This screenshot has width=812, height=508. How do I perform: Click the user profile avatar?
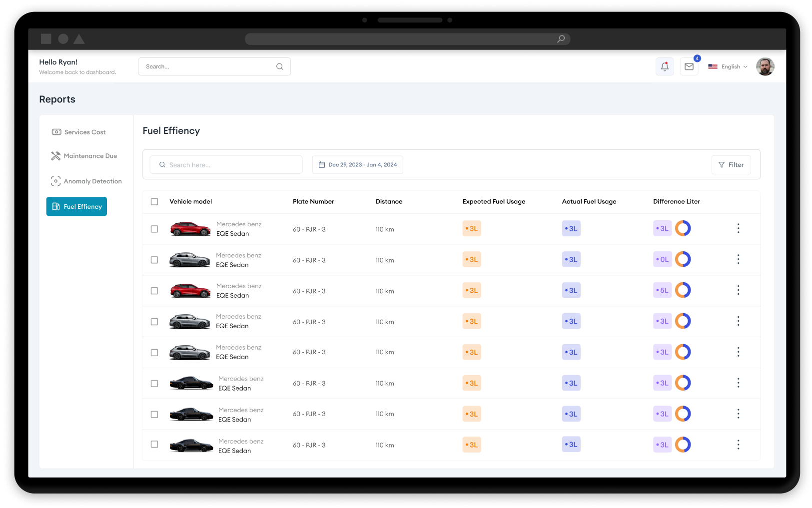(765, 66)
